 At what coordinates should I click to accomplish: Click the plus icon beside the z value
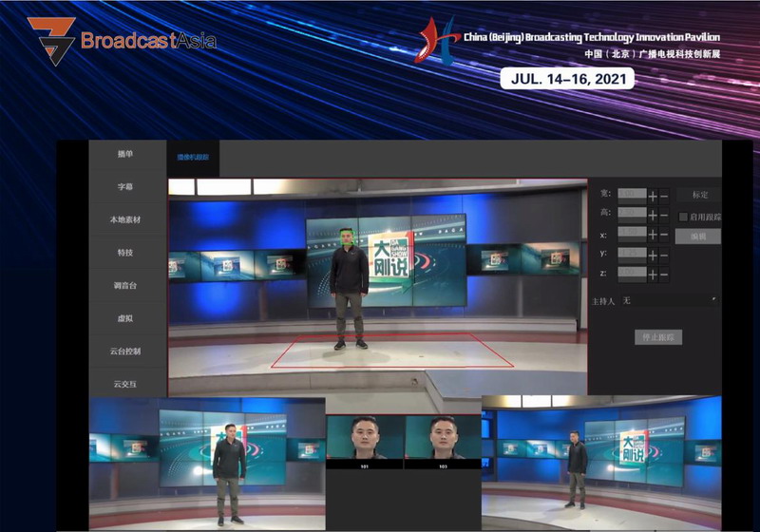click(x=653, y=274)
